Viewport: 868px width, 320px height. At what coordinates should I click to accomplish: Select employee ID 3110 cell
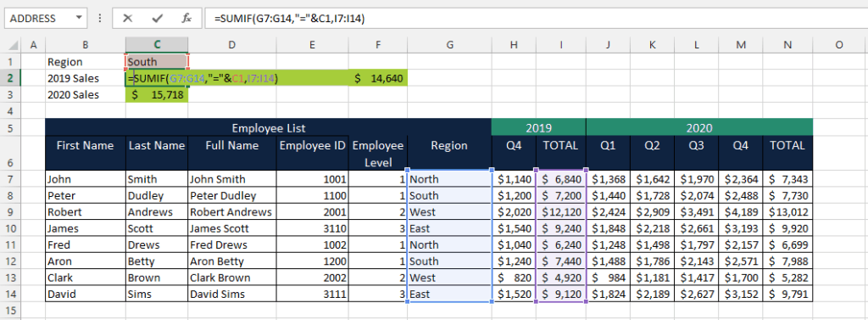tap(312, 228)
